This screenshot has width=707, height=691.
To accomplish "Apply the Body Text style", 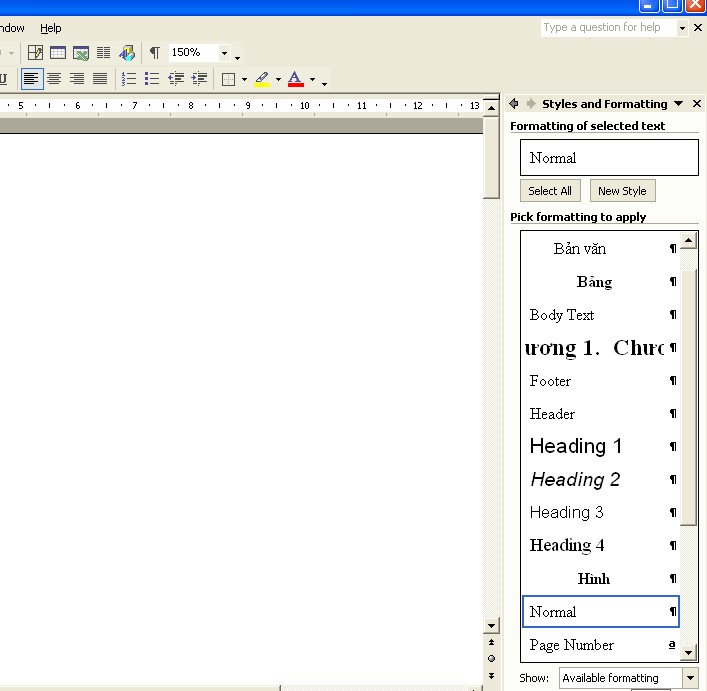I will 601,315.
